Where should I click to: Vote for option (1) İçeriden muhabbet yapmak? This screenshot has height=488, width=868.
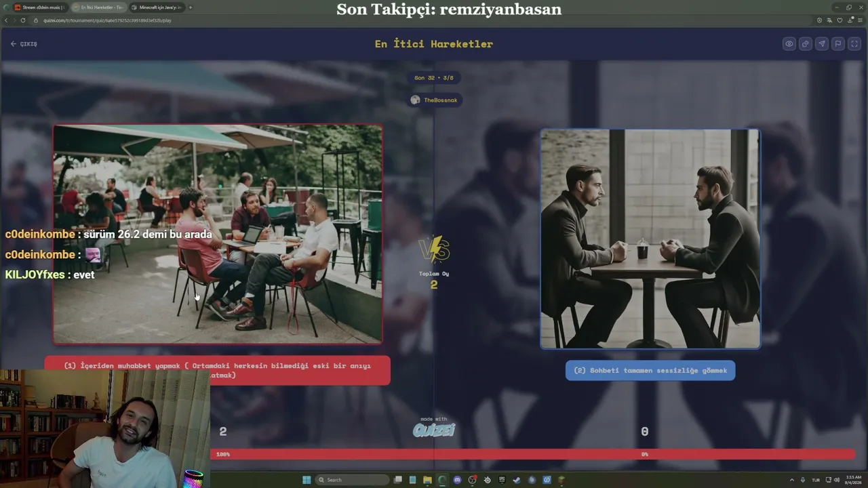coord(217,370)
